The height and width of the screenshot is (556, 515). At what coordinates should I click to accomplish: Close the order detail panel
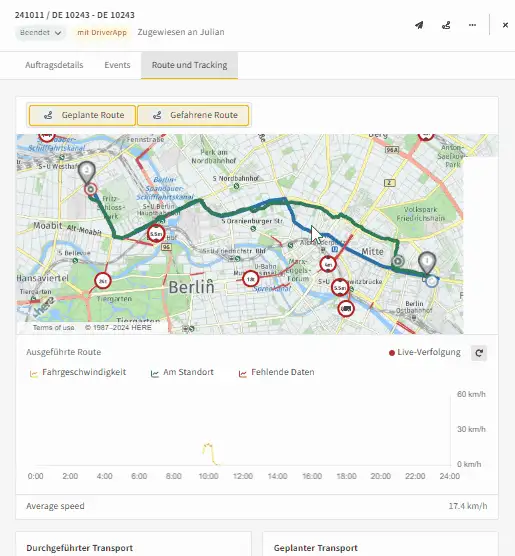click(505, 25)
